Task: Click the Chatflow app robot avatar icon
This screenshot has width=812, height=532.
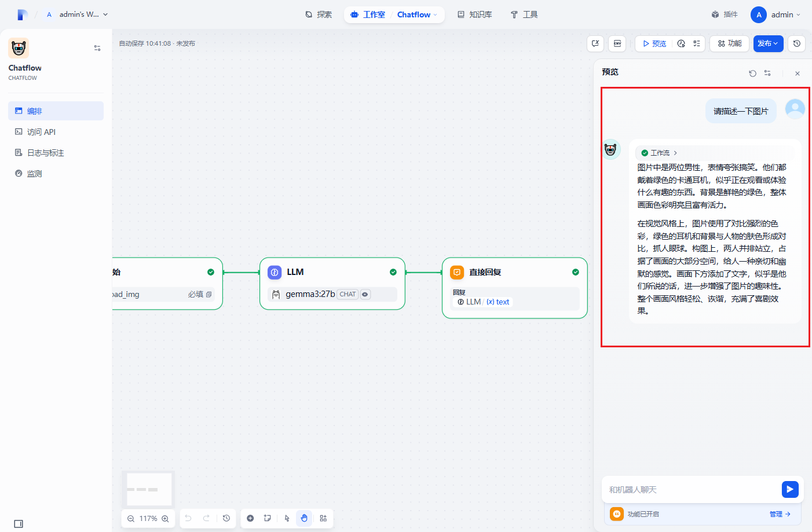Action: (19, 48)
